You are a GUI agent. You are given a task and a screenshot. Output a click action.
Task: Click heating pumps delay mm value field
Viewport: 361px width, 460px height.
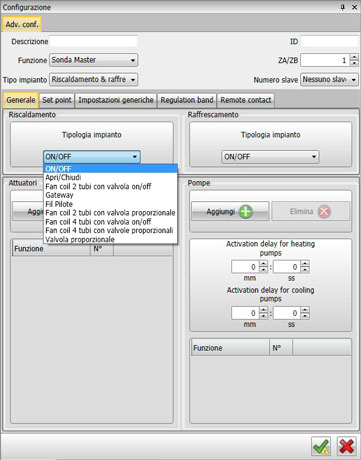click(245, 267)
